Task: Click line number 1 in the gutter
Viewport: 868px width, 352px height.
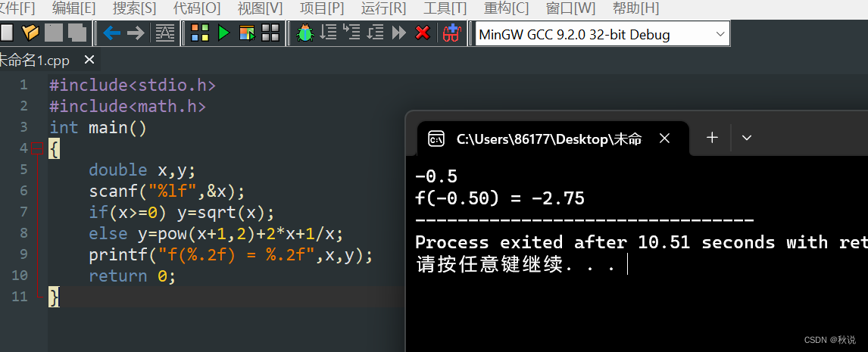Action: [x=23, y=86]
